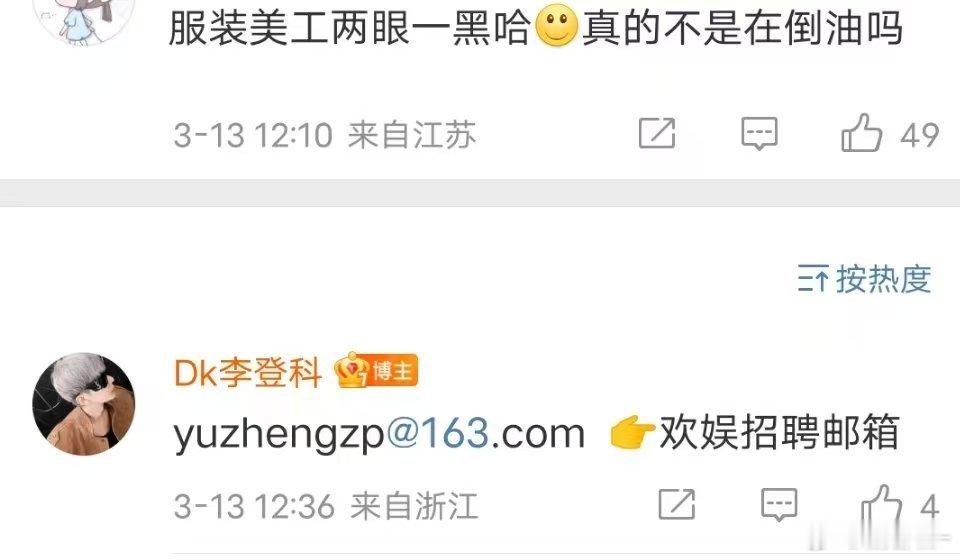Screen dimensions: 960x560
Task: Reply to the 江苏 comment via speech bubble icon
Action: coord(759,133)
